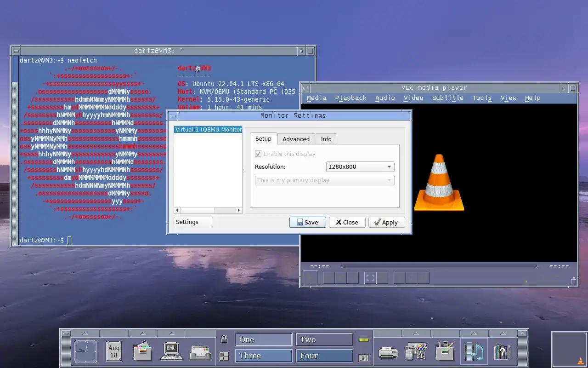Open the clock on the front panel
The image size is (588, 368).
click(x=85, y=351)
